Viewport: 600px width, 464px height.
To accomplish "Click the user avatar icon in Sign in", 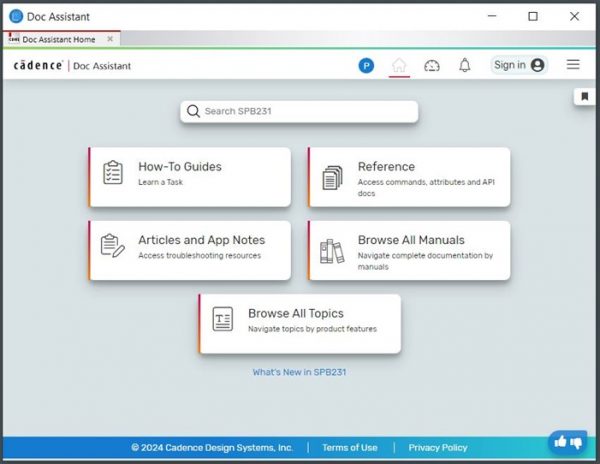I will [538, 65].
